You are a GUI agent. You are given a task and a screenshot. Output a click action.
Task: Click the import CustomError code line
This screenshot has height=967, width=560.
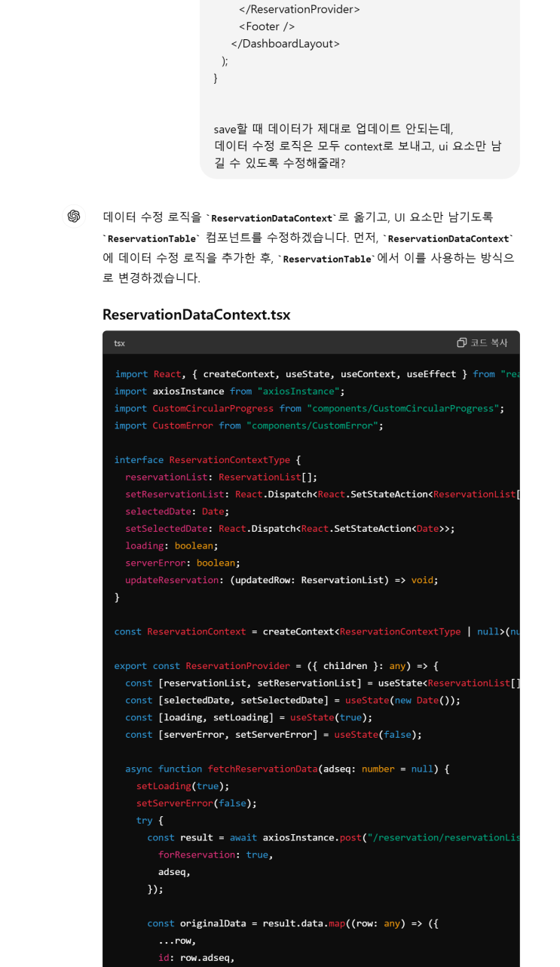pyautogui.click(x=249, y=426)
